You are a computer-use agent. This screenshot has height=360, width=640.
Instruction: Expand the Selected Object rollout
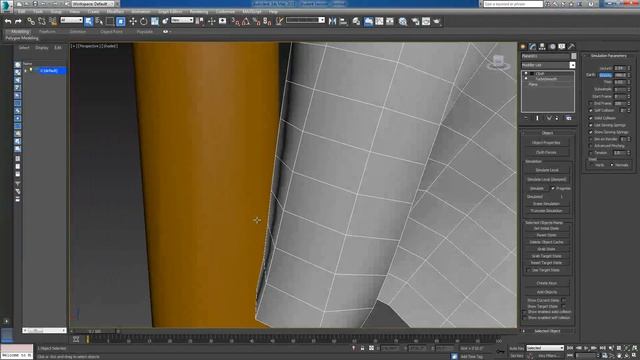pyautogui.click(x=547, y=331)
